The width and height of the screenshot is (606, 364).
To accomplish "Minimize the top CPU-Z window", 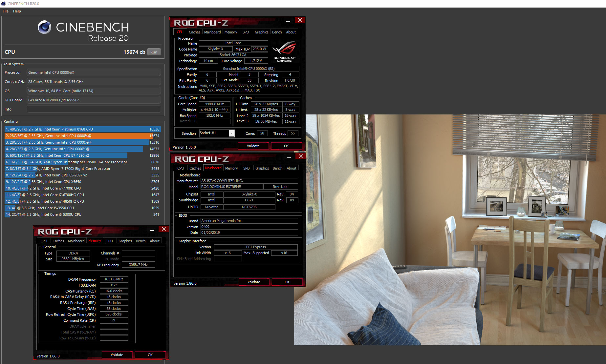I will click(x=288, y=21).
